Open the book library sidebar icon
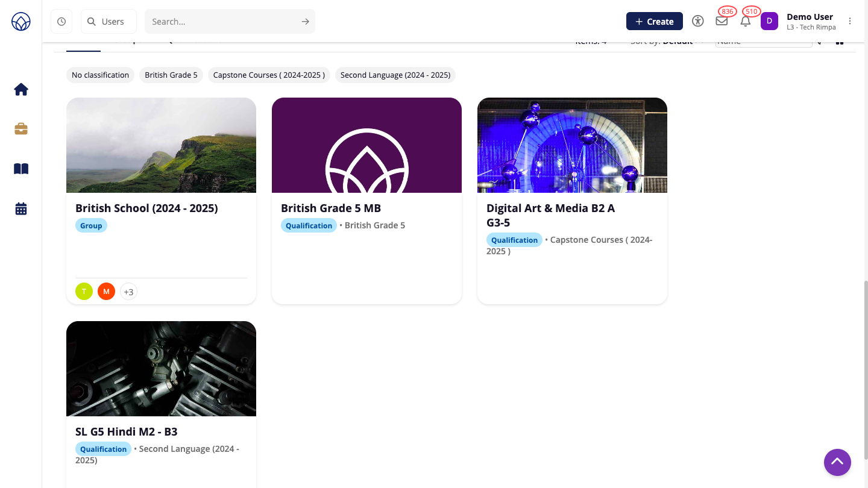The height and width of the screenshot is (488, 868). tap(21, 169)
